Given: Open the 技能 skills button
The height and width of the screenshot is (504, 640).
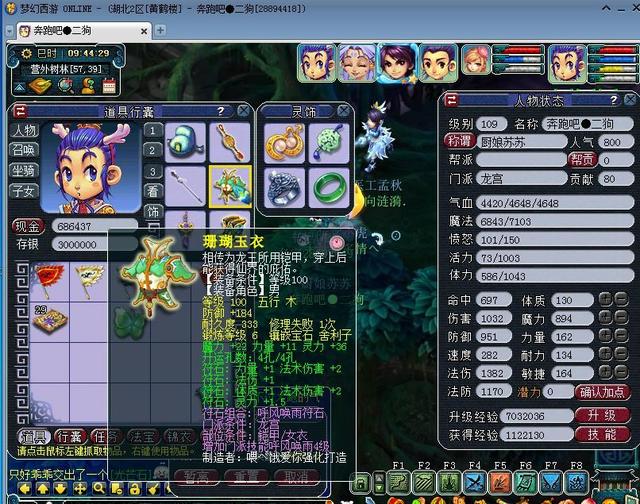Looking at the screenshot, I should (602, 435).
